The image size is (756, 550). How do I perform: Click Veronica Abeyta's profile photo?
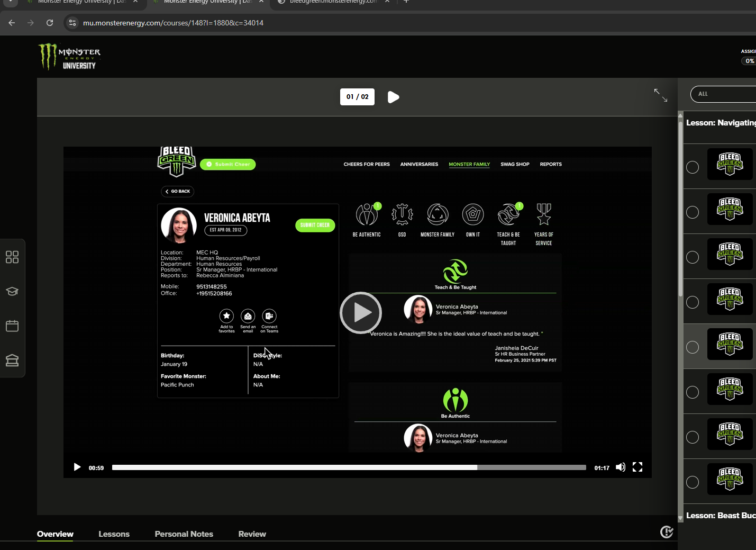click(179, 226)
